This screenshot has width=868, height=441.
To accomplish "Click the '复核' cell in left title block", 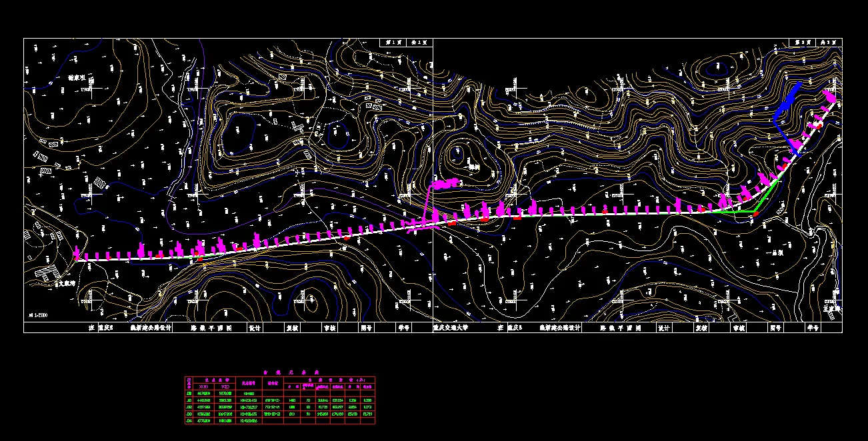I will coord(291,328).
